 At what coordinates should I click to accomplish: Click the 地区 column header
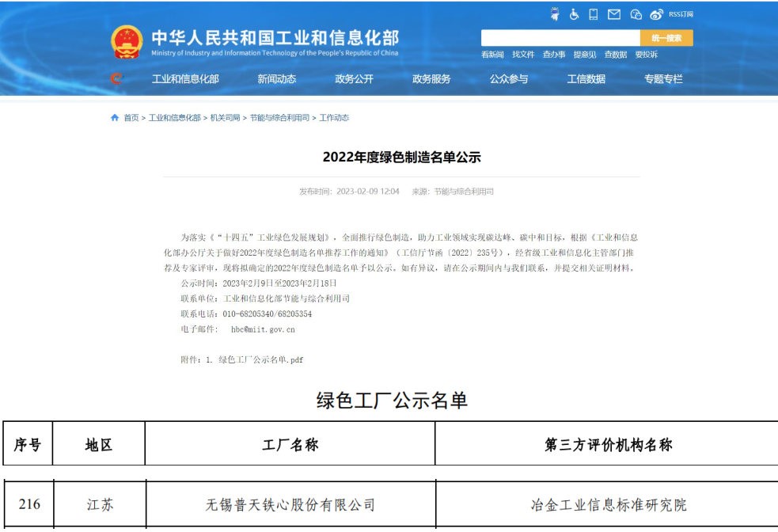[x=99, y=444]
